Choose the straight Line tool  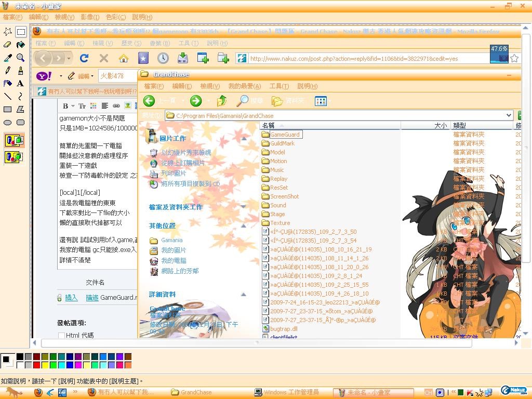click(8, 96)
